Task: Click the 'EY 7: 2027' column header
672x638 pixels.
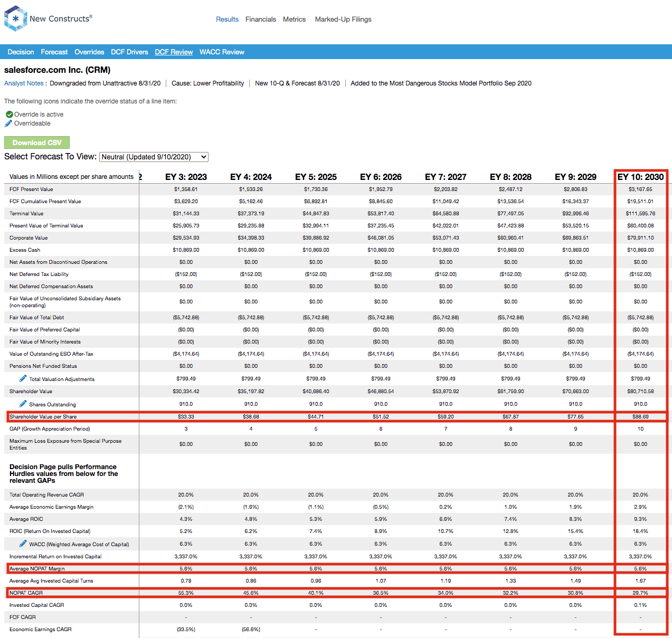Action: click(446, 177)
